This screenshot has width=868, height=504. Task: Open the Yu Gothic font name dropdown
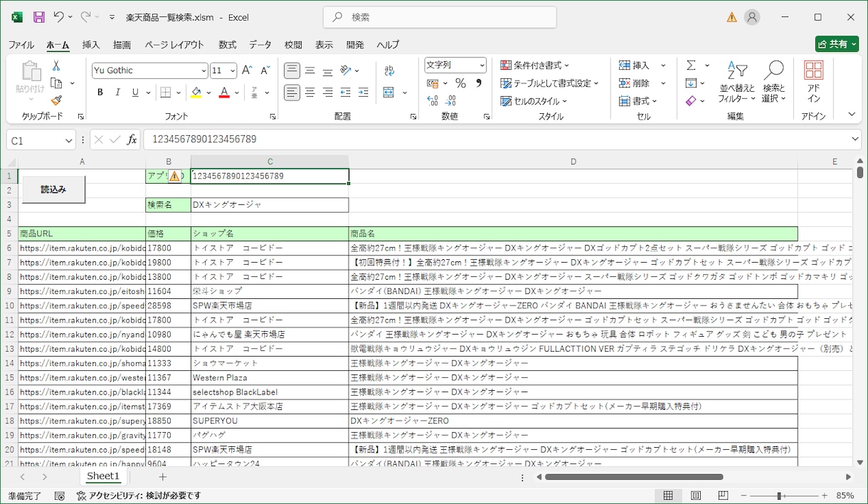click(203, 70)
